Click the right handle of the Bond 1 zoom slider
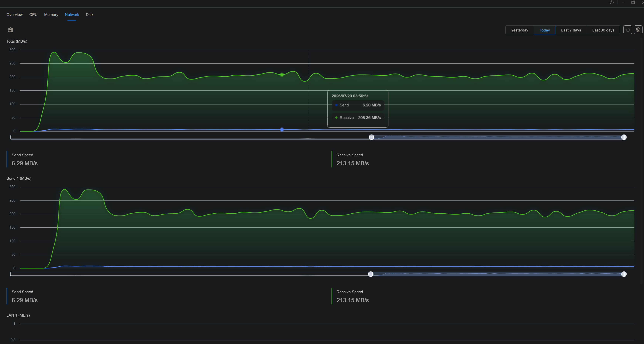Image resolution: width=644 pixels, height=344 pixels. [624, 274]
